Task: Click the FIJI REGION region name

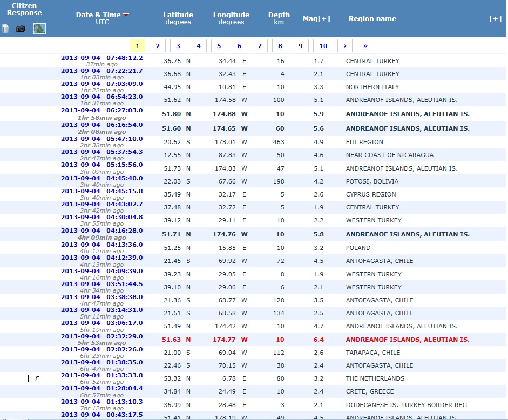Action: (364, 142)
